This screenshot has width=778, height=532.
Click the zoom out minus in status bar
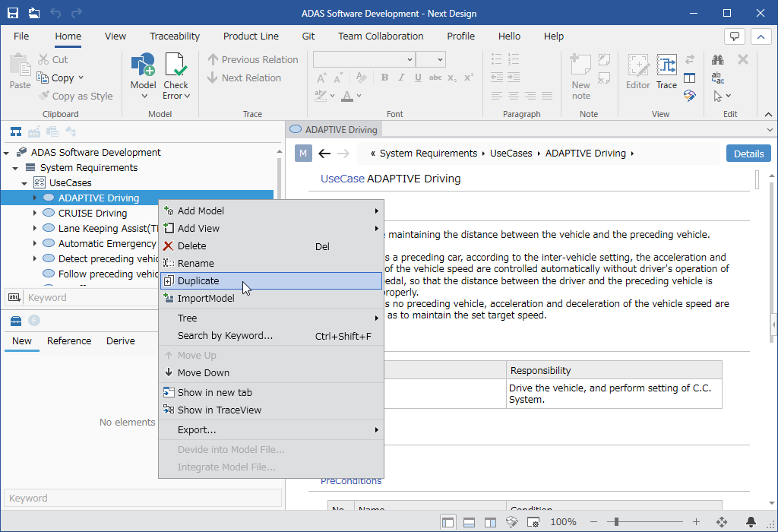pos(594,521)
